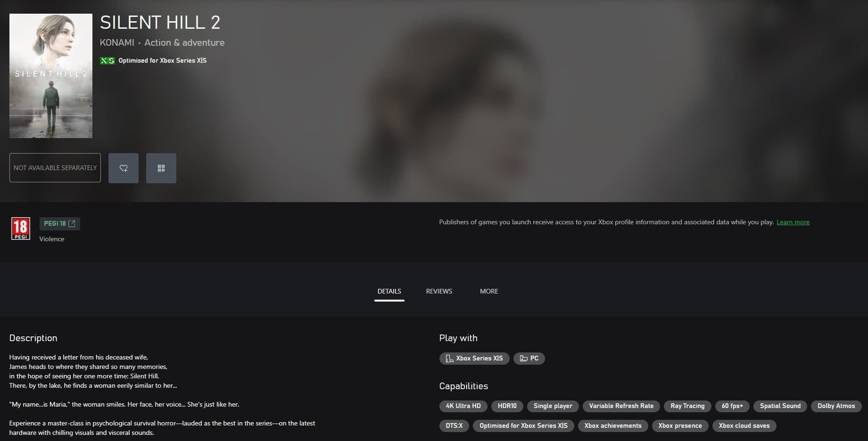Click the HDR10 capability tag

(507, 406)
